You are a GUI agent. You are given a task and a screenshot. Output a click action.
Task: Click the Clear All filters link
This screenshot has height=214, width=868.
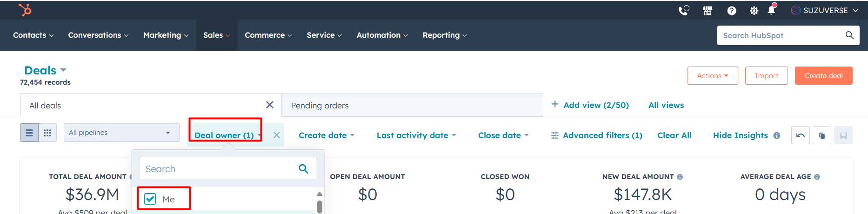click(674, 135)
